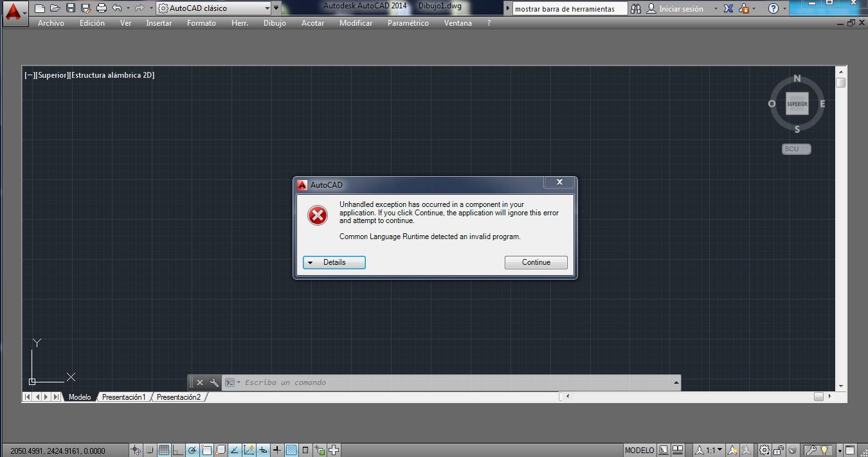Expand the Details section of error dialog

click(334, 262)
